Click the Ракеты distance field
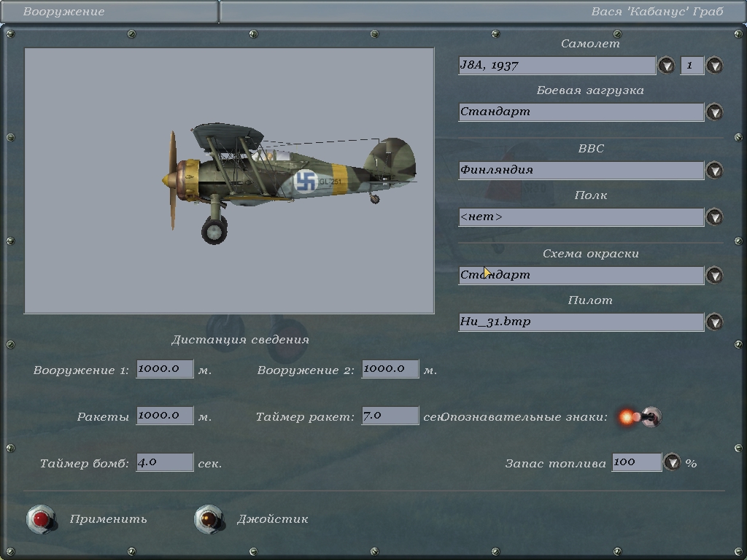This screenshot has height=560, width=747. pos(165,415)
